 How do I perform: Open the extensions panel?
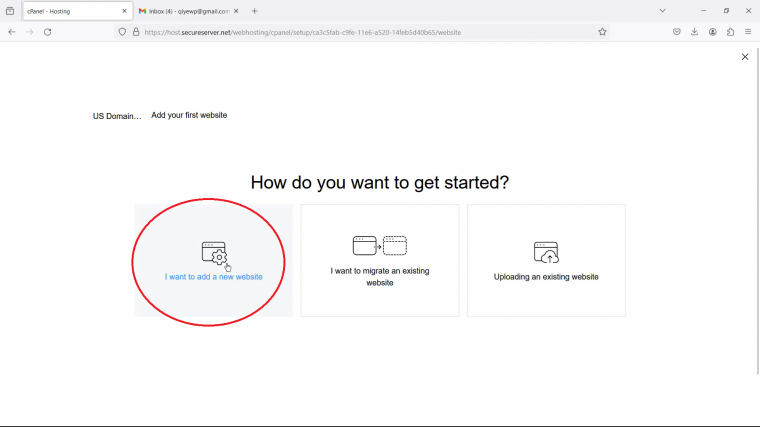point(730,32)
